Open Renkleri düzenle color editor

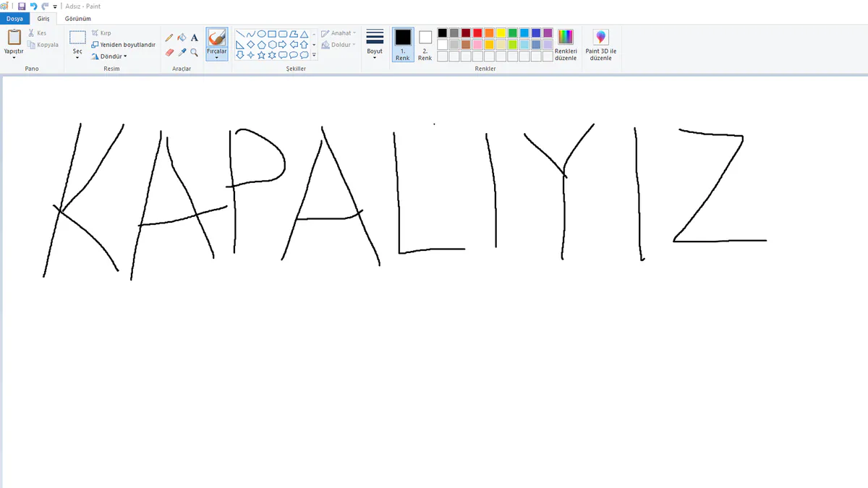(x=566, y=45)
